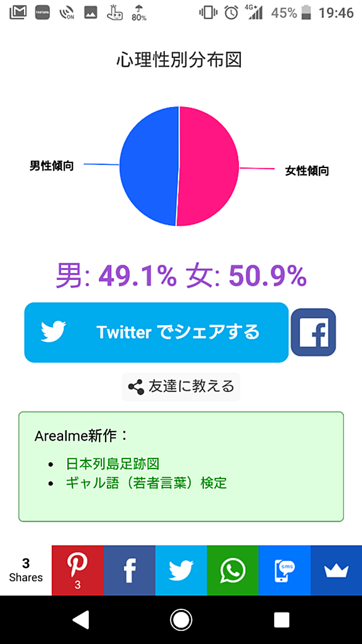Tap the 男性傾向 chart label
362x644 pixels.
[52, 166]
